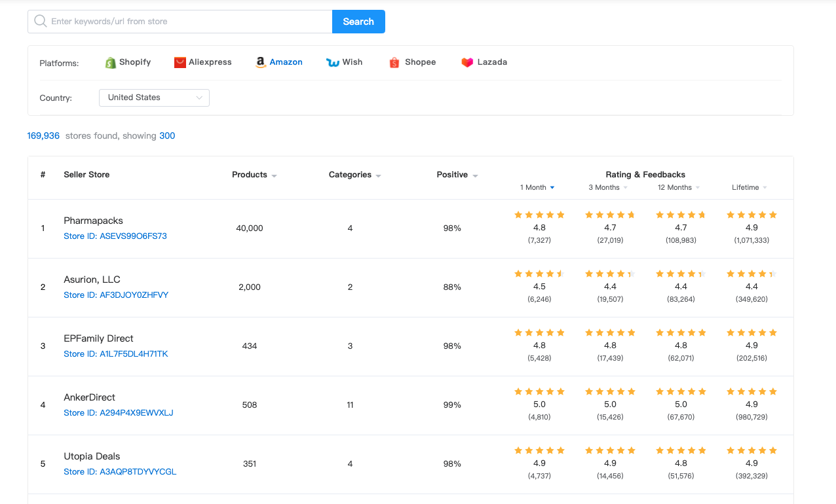
Task: Click the AnkerDirect store name
Action: point(89,397)
